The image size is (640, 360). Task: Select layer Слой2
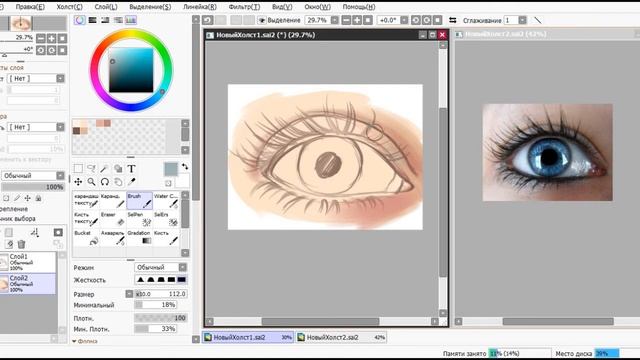(x=28, y=284)
